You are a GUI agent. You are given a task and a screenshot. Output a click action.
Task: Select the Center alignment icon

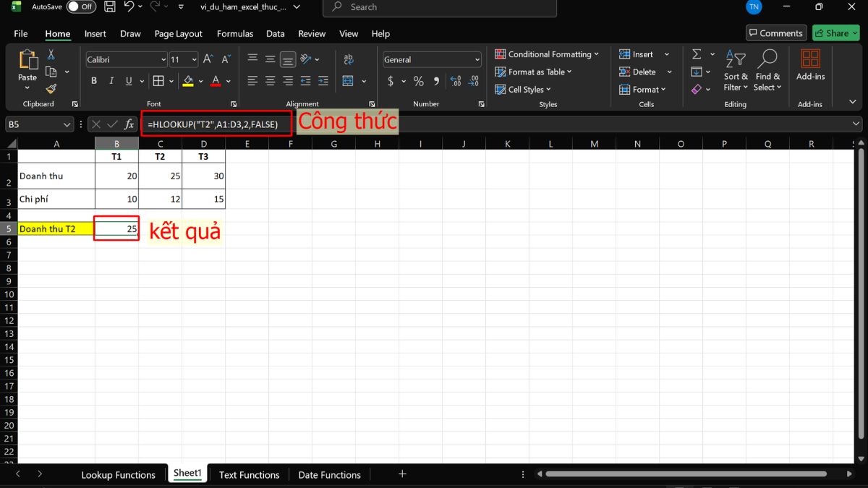click(269, 81)
